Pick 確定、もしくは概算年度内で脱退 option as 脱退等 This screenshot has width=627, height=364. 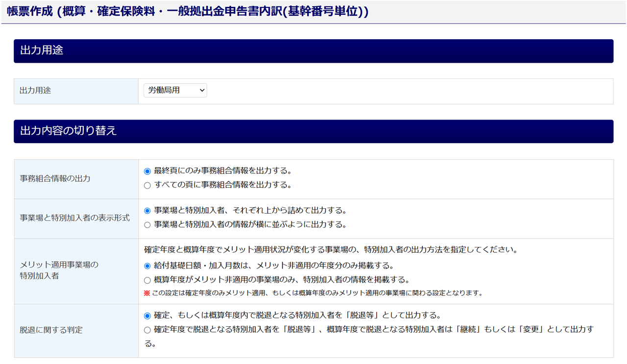point(147,316)
